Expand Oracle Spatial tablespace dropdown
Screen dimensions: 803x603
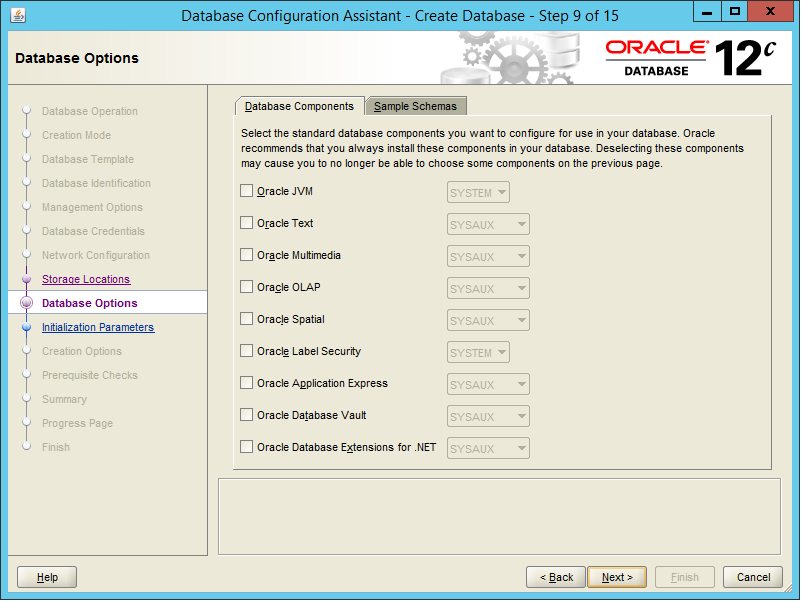click(x=488, y=321)
